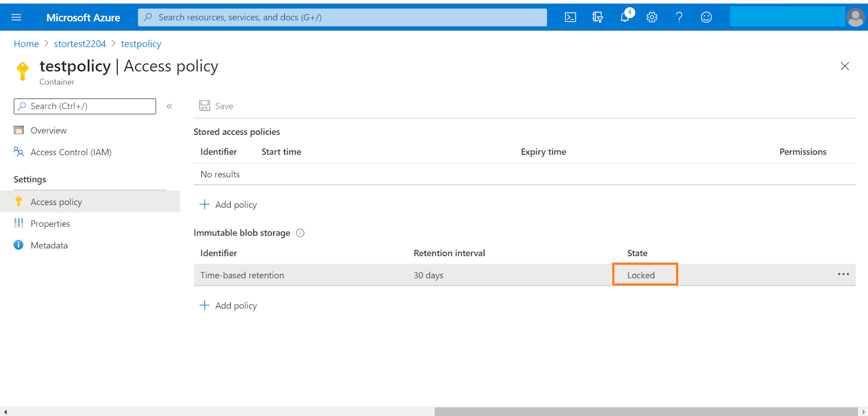
Task: Open the Directory and subscription filter icon
Action: [x=598, y=17]
